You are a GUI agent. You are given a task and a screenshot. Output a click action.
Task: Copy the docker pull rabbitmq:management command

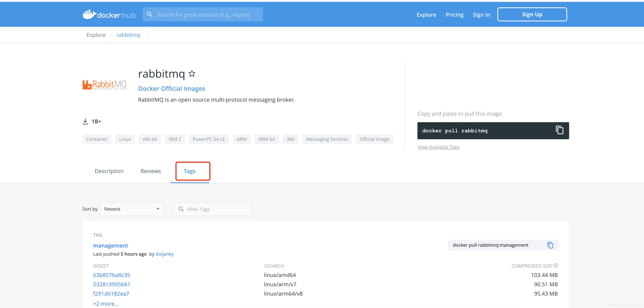point(550,245)
